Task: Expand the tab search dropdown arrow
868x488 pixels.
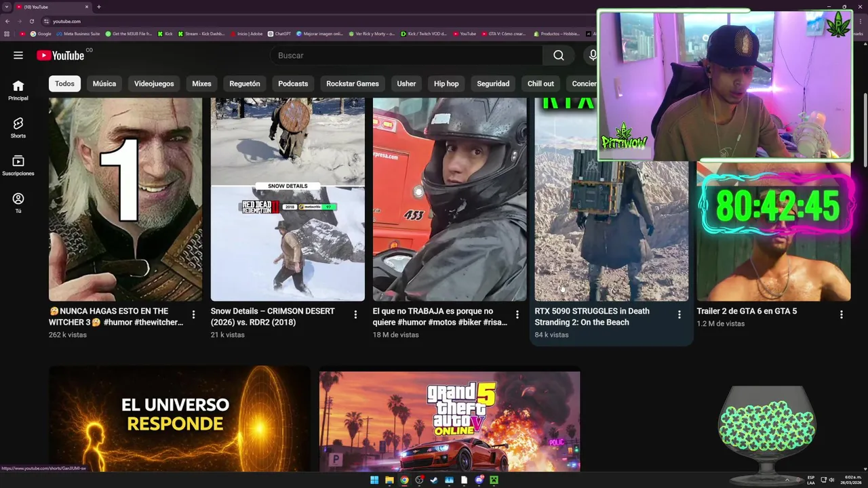Action: click(7, 7)
